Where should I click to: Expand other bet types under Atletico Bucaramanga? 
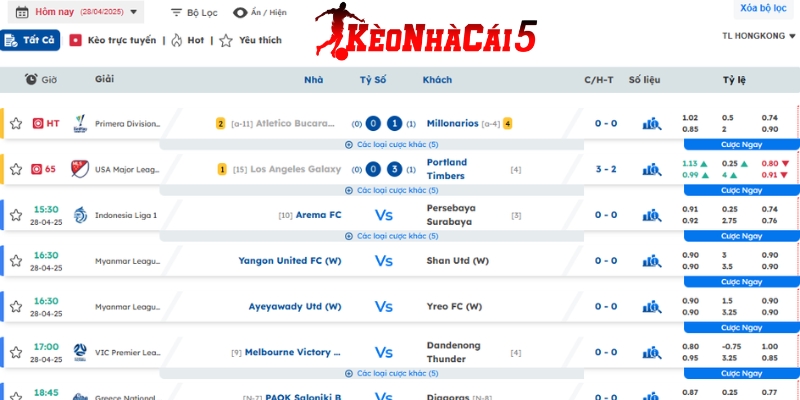(391, 144)
